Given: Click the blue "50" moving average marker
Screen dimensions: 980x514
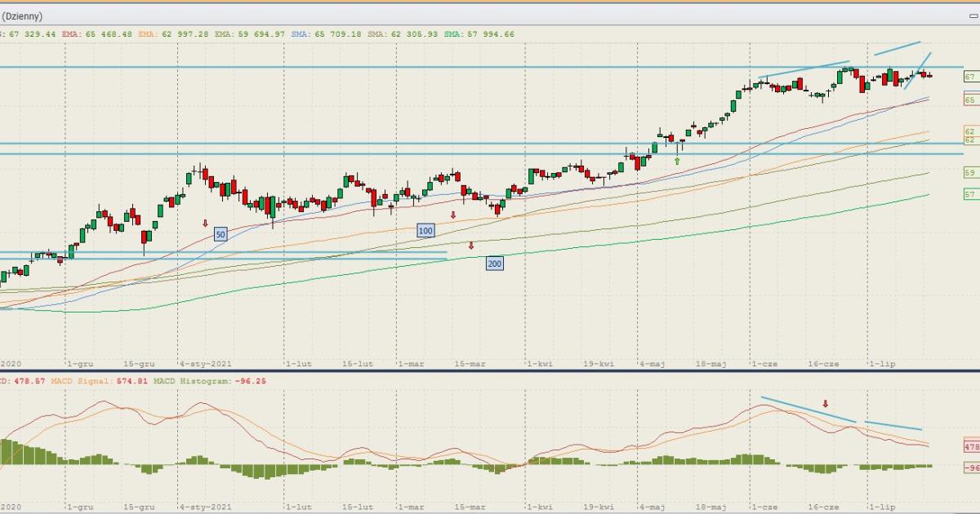Looking at the screenshot, I should point(220,234).
